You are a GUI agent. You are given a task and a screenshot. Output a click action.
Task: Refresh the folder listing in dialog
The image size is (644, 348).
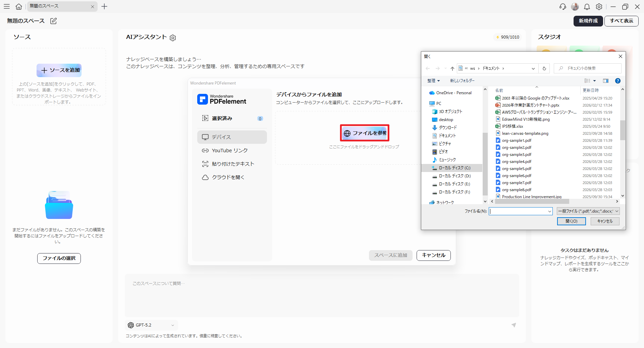544,68
